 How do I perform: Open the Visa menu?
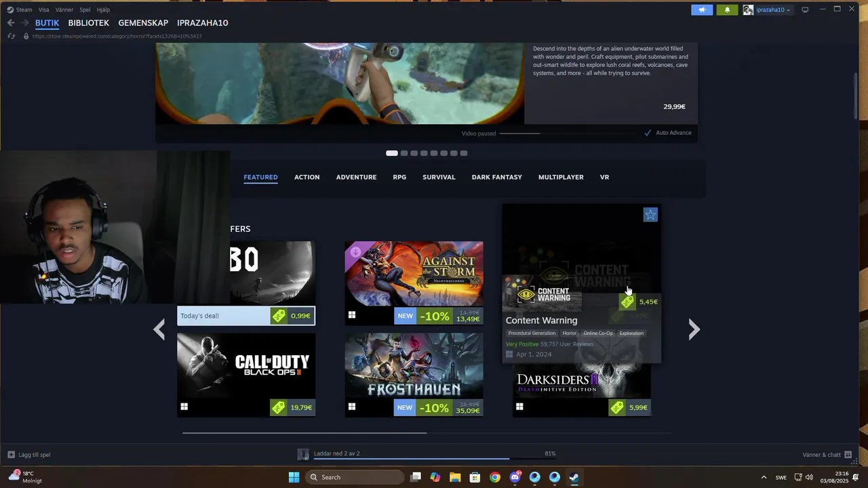tap(44, 9)
